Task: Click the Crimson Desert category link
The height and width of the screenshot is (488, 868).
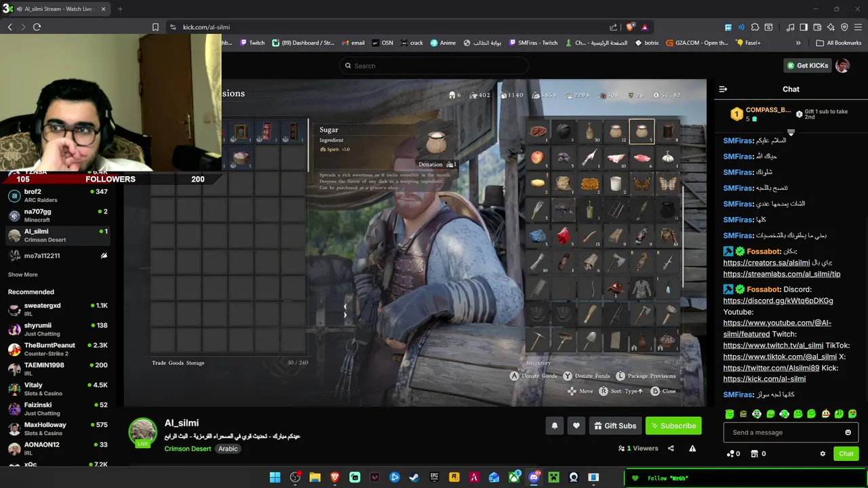Action: [188, 449]
